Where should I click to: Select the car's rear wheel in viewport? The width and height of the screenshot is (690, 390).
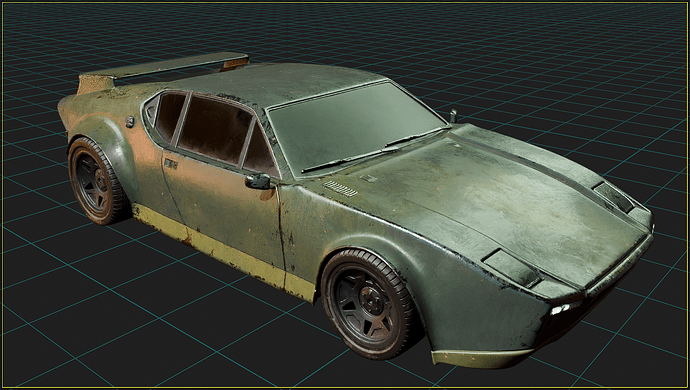pyautogui.click(x=96, y=180)
